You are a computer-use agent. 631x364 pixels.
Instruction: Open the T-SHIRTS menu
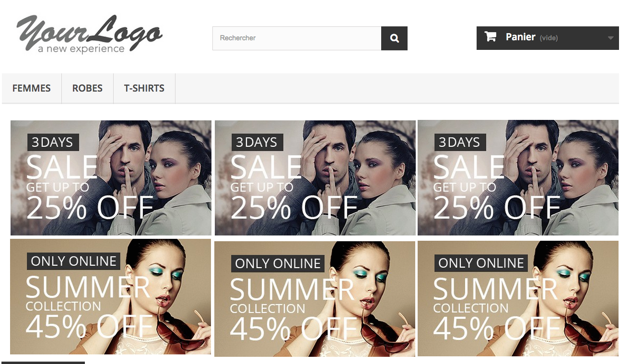144,88
